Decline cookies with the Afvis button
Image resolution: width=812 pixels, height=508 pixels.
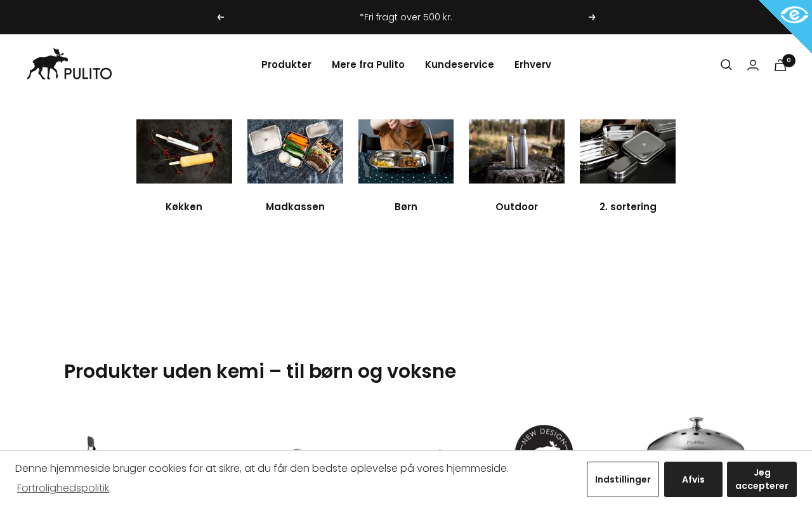(x=693, y=479)
